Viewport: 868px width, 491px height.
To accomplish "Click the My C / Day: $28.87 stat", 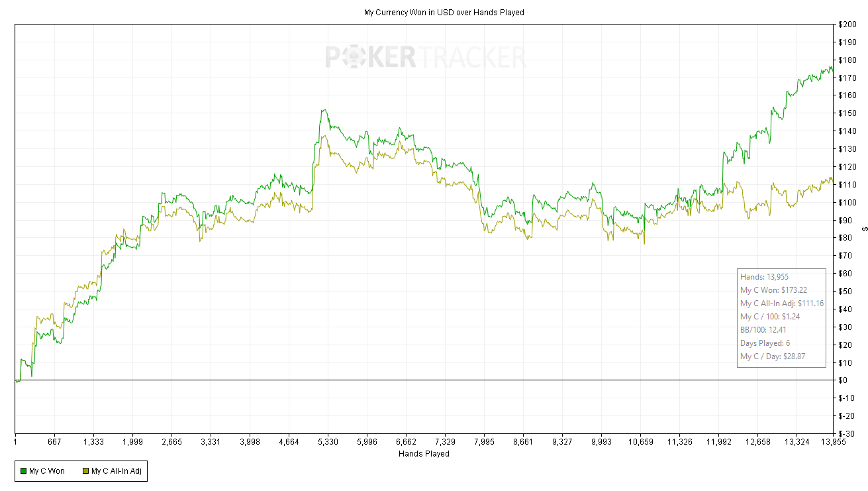I will 773,356.
